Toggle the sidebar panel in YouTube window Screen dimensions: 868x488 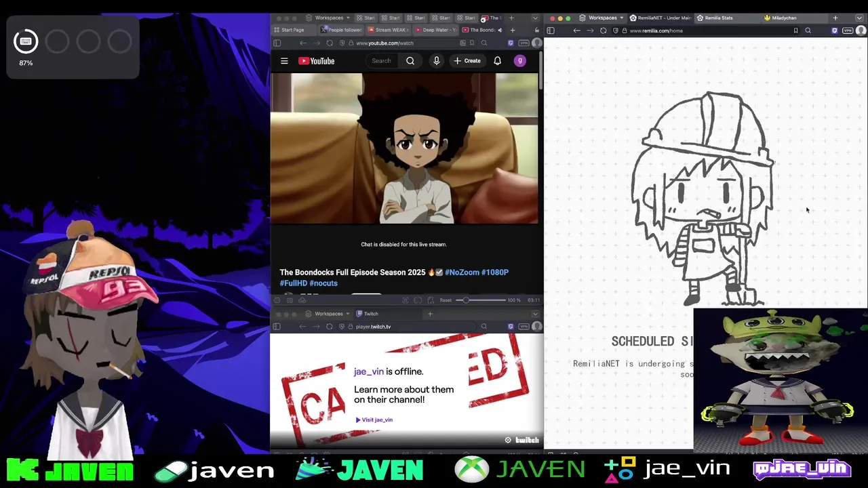(277, 43)
